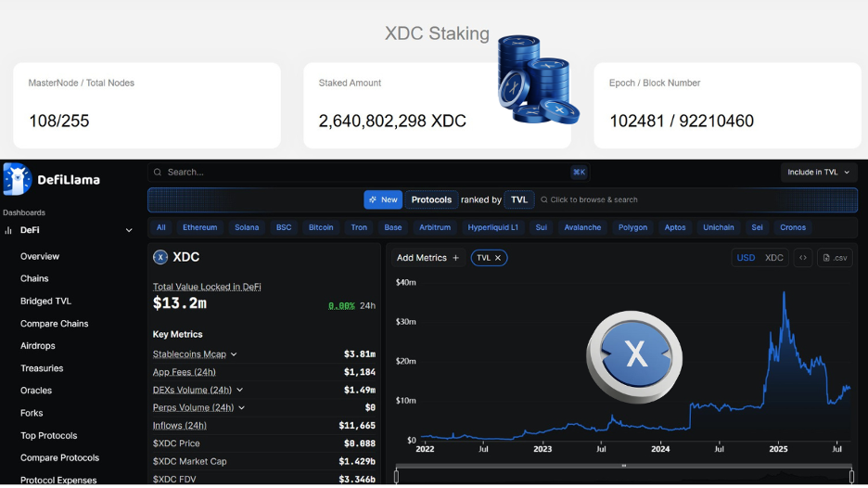This screenshot has width=868, height=488.
Task: Filter by Sui chain
Action: pos(541,227)
